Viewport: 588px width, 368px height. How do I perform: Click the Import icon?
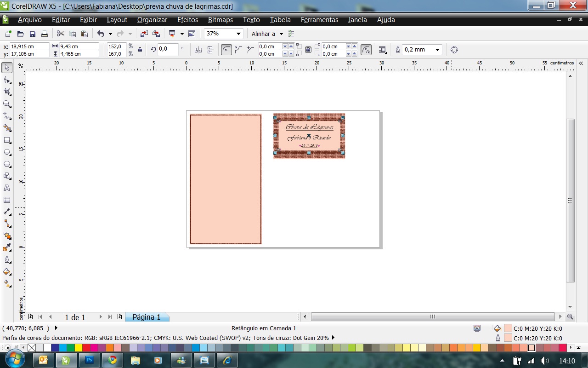tap(144, 34)
